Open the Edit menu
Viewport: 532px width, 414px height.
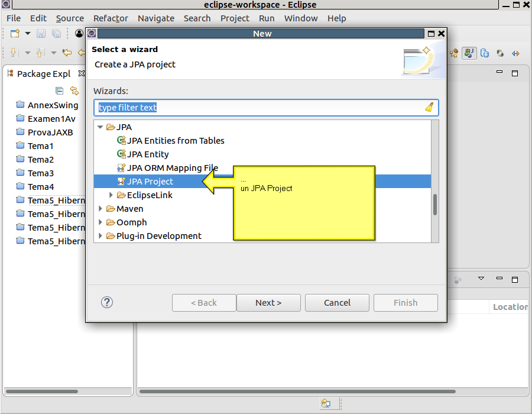coord(38,18)
